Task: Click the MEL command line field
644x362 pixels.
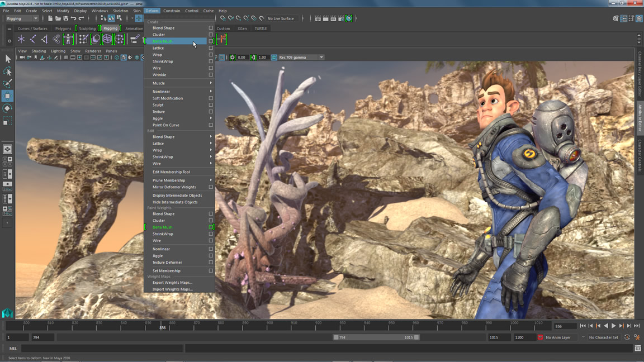Action: 102,349
